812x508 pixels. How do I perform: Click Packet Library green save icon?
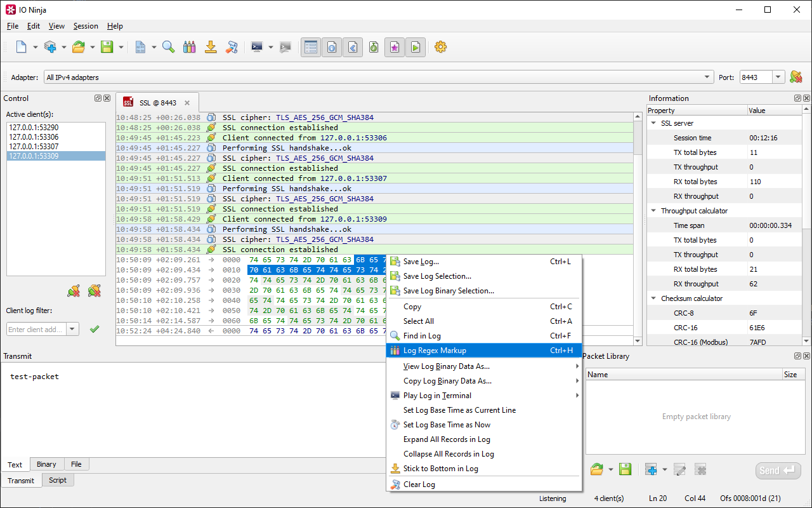point(625,470)
